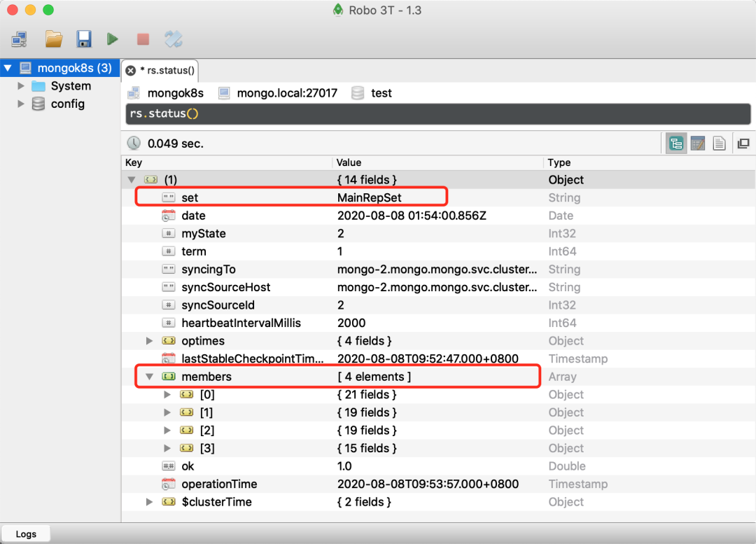This screenshot has width=756, height=544.
Task: Click the syncingTo row string icon
Action: coord(168,269)
